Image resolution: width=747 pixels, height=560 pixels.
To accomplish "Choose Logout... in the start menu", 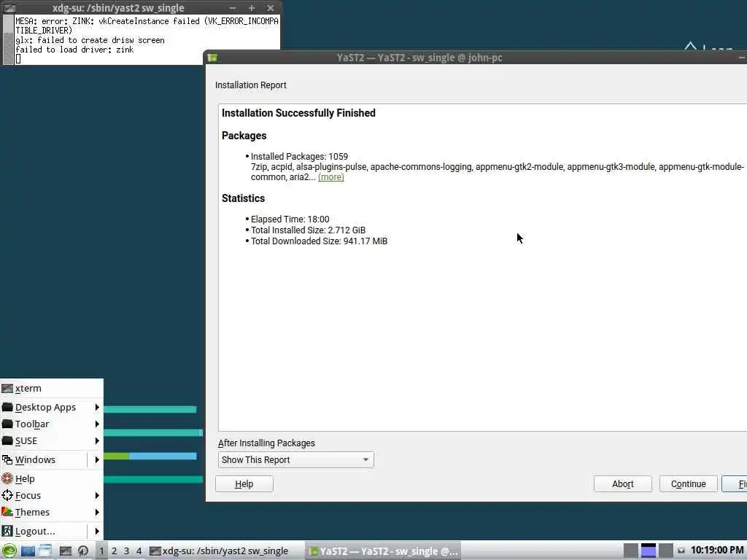I will pos(44,531).
